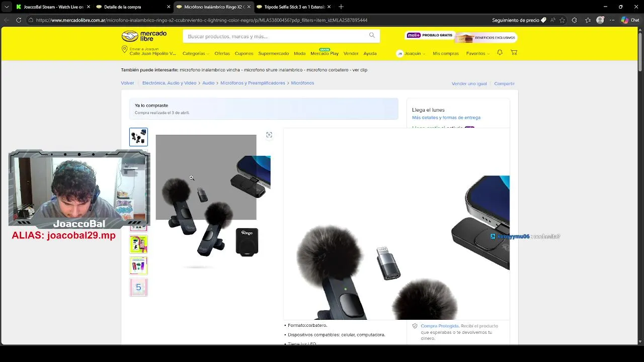Viewport: 644px width, 362px height.
Task: Expand the Favoritos dropdown
Action: click(x=477, y=53)
